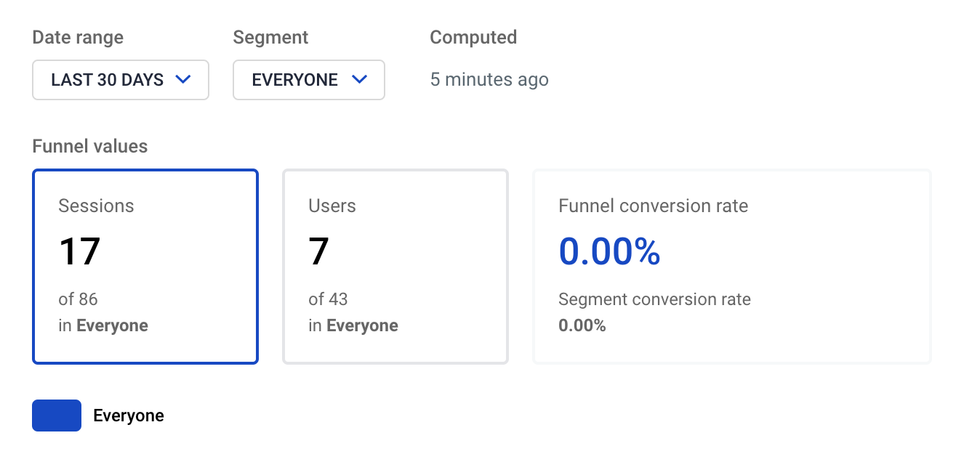980x462 pixels.
Task: Expand the Segment selector chevron
Action: pyautogui.click(x=359, y=80)
